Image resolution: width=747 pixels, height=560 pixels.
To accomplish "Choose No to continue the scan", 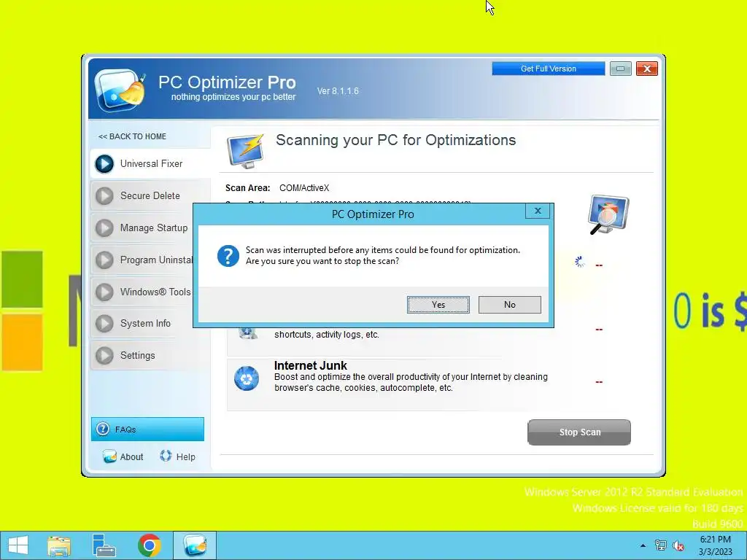I will pyautogui.click(x=509, y=305).
